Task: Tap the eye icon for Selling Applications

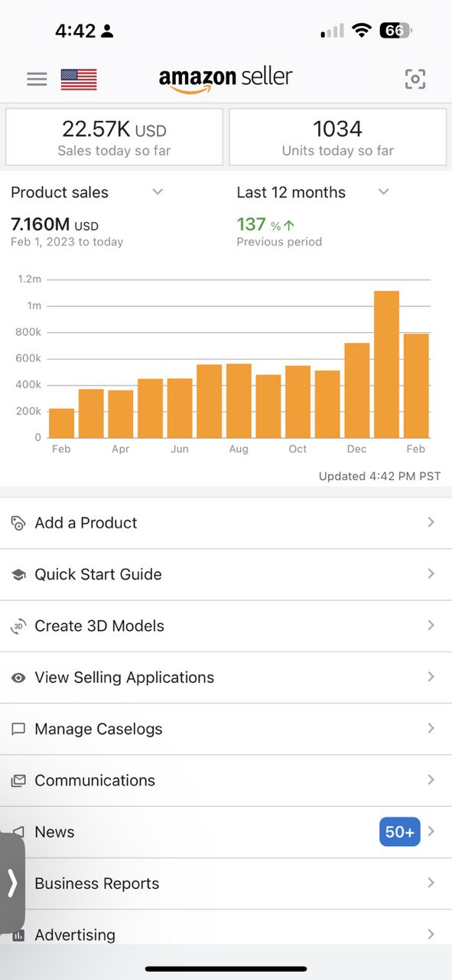Action: pos(18,678)
